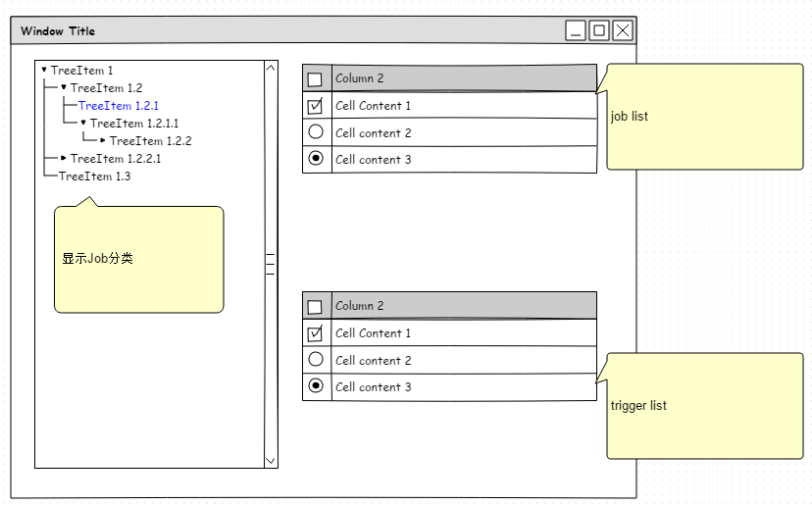Click the Window Title text in title bar
The width and height of the screenshot is (812, 505).
click(58, 31)
